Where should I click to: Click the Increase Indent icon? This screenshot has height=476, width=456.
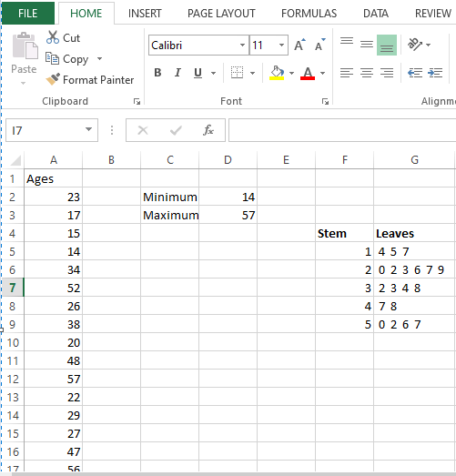(x=435, y=73)
